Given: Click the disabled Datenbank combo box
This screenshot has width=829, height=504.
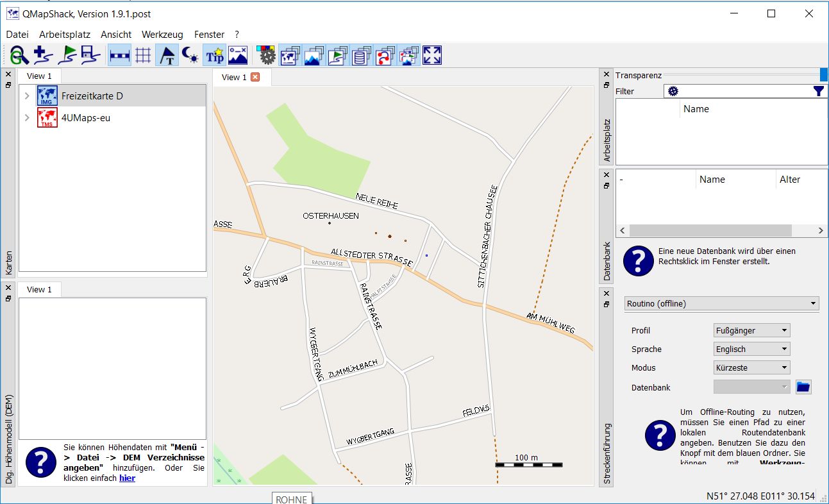Looking at the screenshot, I should click(752, 387).
